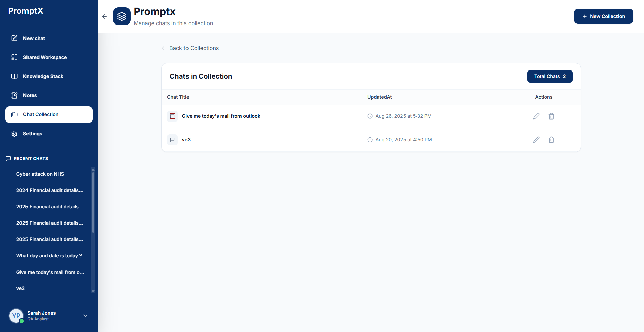This screenshot has height=332, width=644.
Task: Click the Sarah Jones avatar
Action: 16,316
